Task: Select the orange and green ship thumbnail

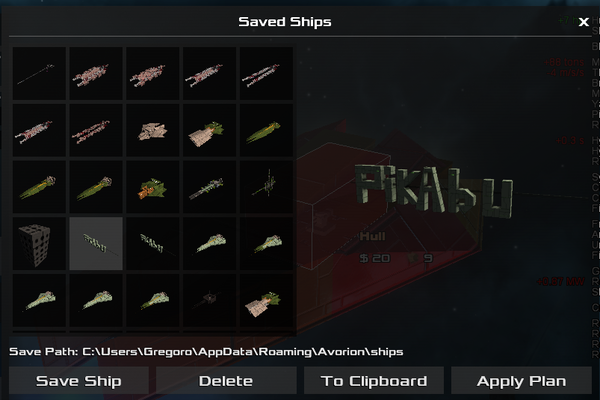Action: pyautogui.click(x=153, y=187)
